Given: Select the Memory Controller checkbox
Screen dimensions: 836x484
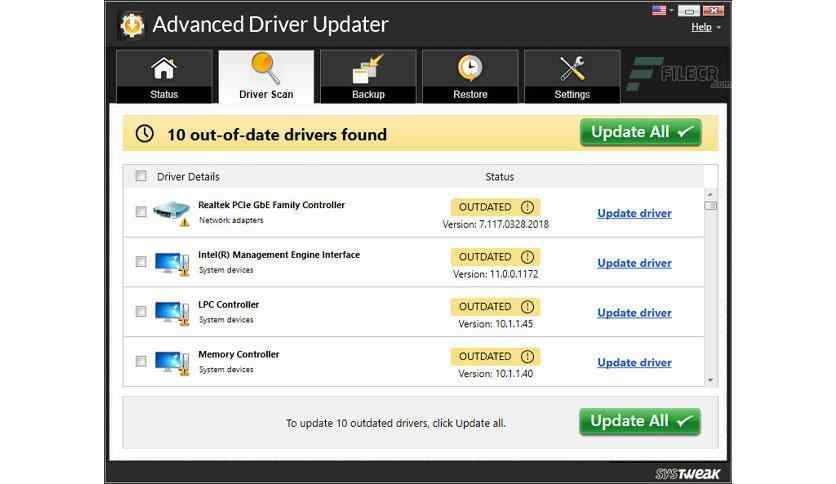Looking at the screenshot, I should tap(141, 361).
